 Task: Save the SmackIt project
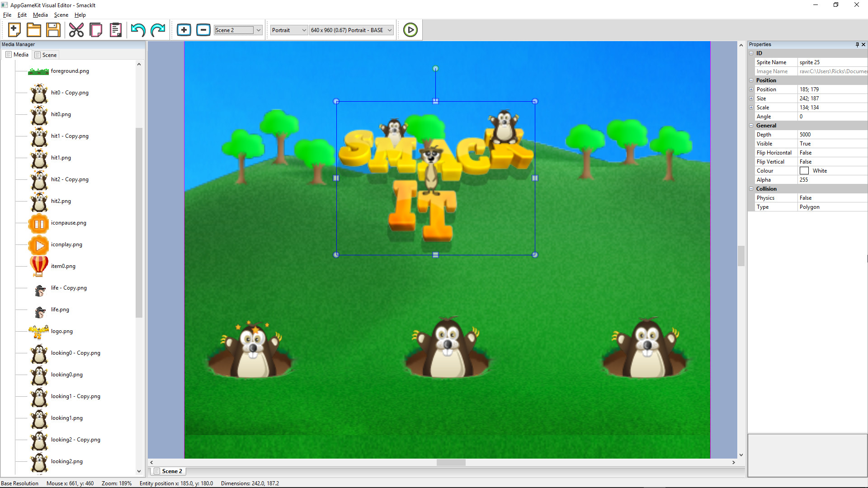[x=53, y=29]
